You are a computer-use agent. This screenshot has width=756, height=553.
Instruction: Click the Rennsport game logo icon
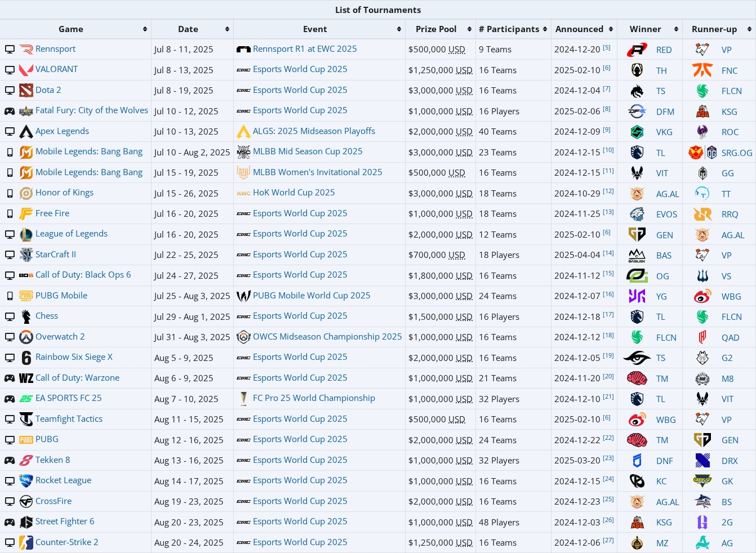[26, 50]
